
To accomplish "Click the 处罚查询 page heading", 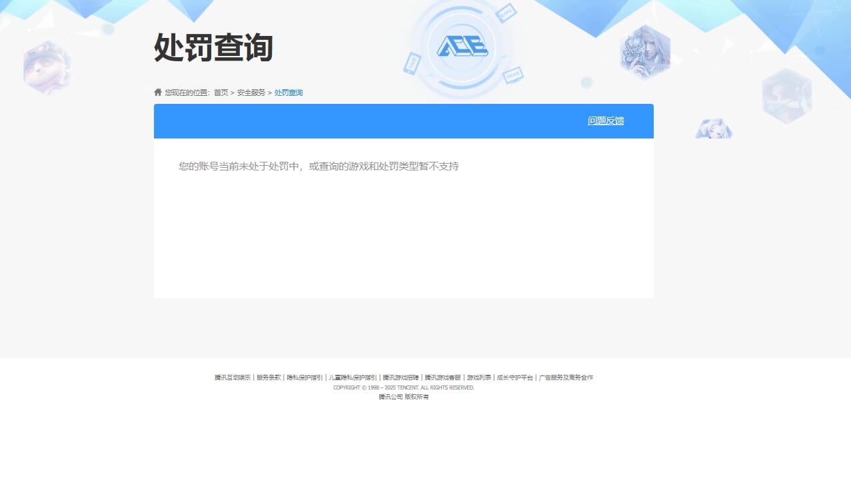I will [x=213, y=47].
